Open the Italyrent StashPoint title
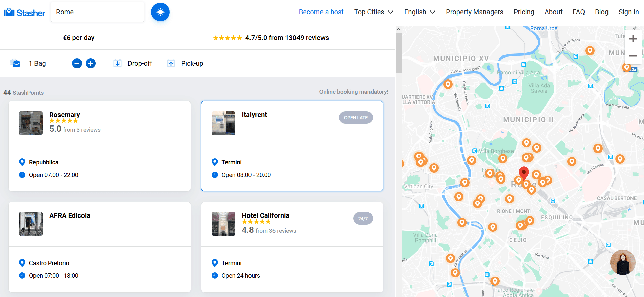644x297 pixels. click(x=254, y=115)
